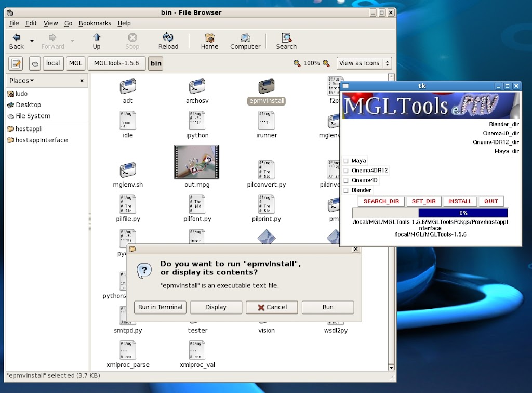Select the 'wsdl2py' file label

click(336, 330)
